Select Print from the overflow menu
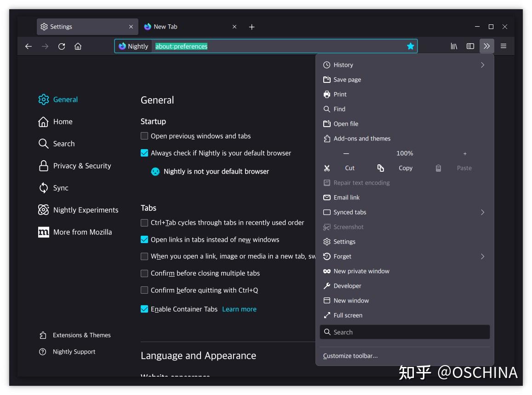This screenshot has width=532, height=395. coord(405,94)
